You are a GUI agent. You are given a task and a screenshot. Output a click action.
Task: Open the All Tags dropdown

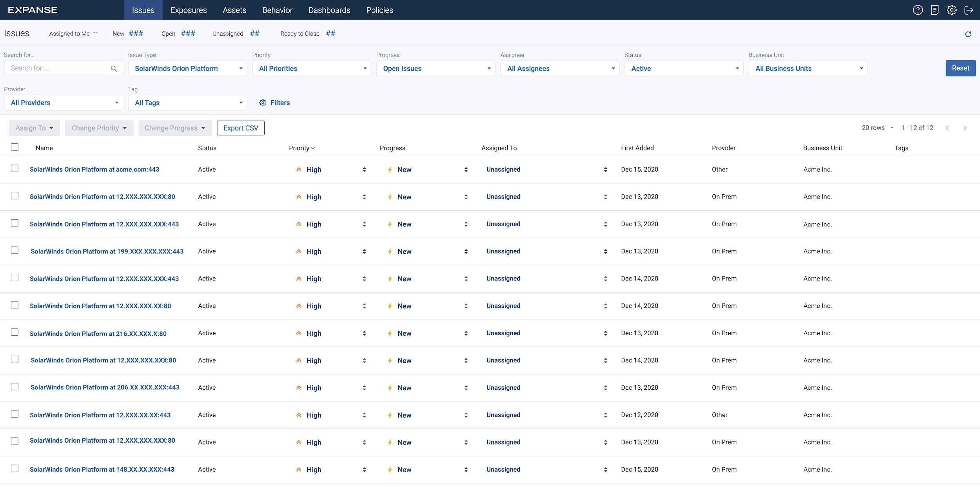pyautogui.click(x=187, y=103)
